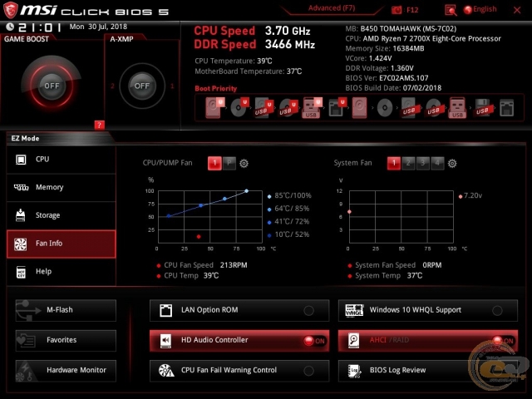
Task: Click the 21:01 system clock
Action: click(x=40, y=27)
